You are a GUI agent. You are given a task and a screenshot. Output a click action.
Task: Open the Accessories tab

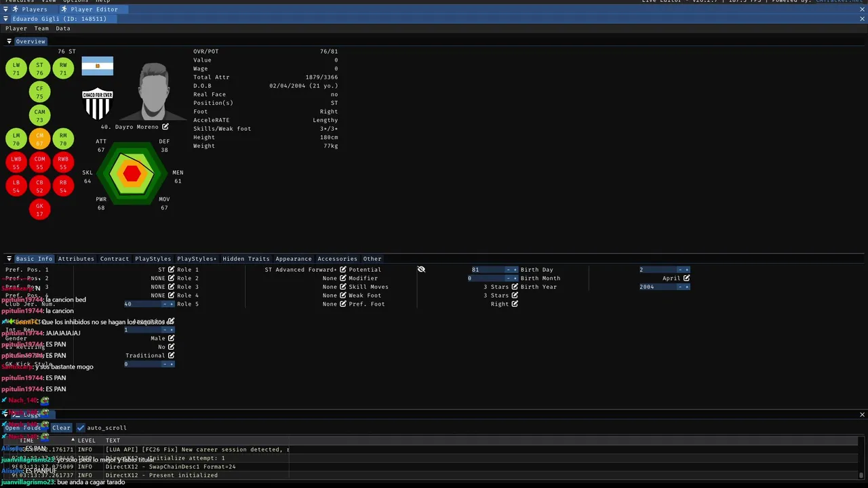[x=337, y=259]
